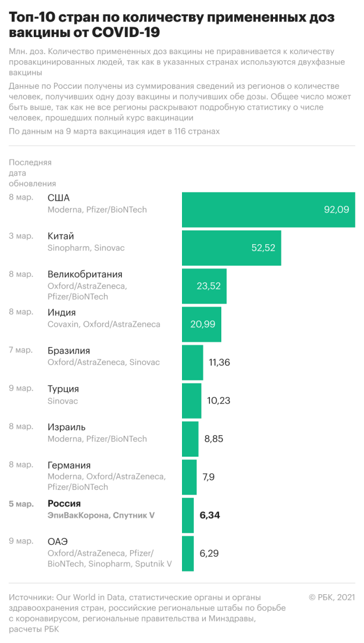Click the Бразилия value 11,36

point(219,362)
